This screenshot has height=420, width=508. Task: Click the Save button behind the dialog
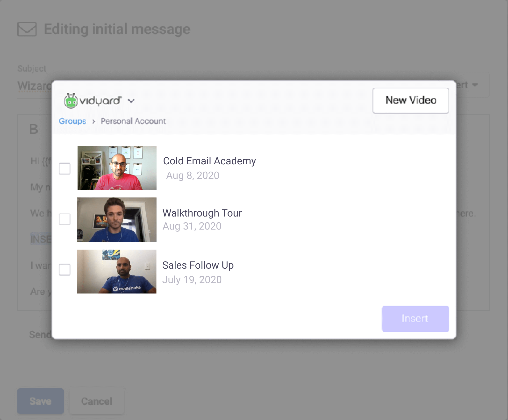41,401
